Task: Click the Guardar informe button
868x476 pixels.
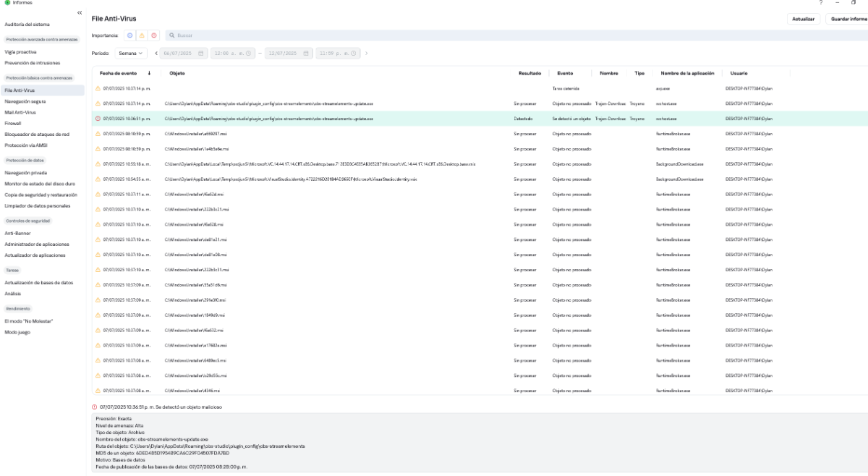Action: (848, 19)
